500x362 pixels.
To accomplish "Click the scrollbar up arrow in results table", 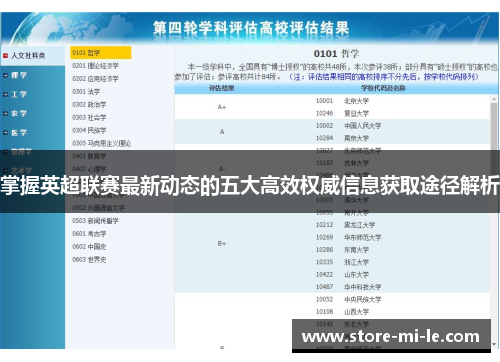I will pos(494,99).
